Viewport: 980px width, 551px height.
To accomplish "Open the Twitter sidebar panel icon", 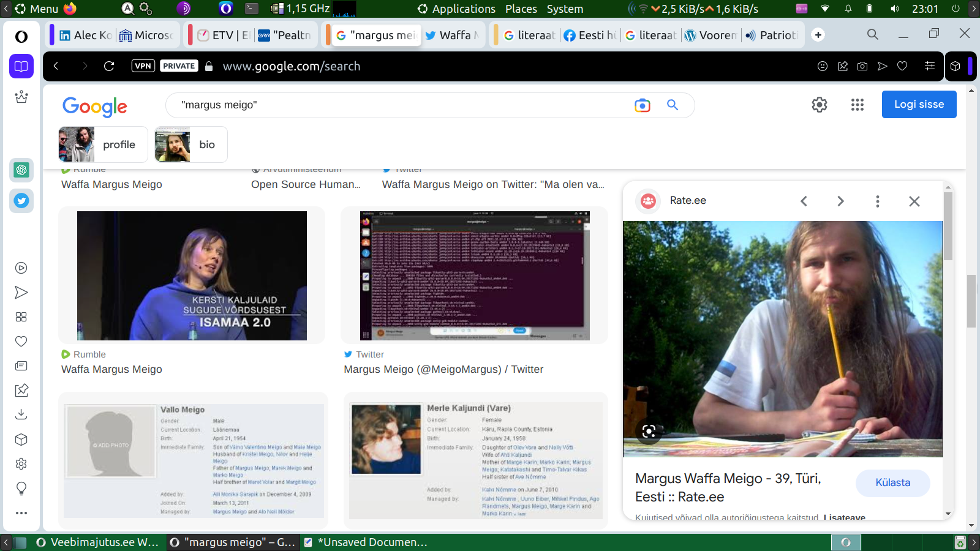I will [21, 201].
